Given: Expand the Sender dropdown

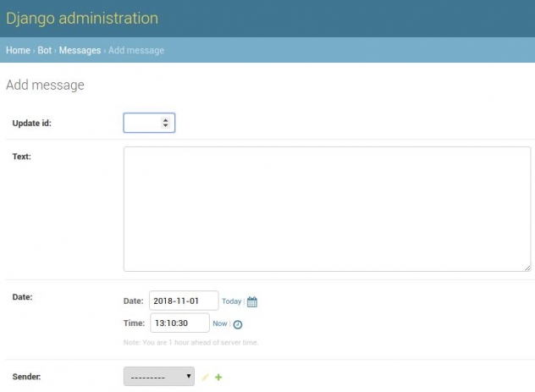Looking at the screenshot, I should pos(158,377).
